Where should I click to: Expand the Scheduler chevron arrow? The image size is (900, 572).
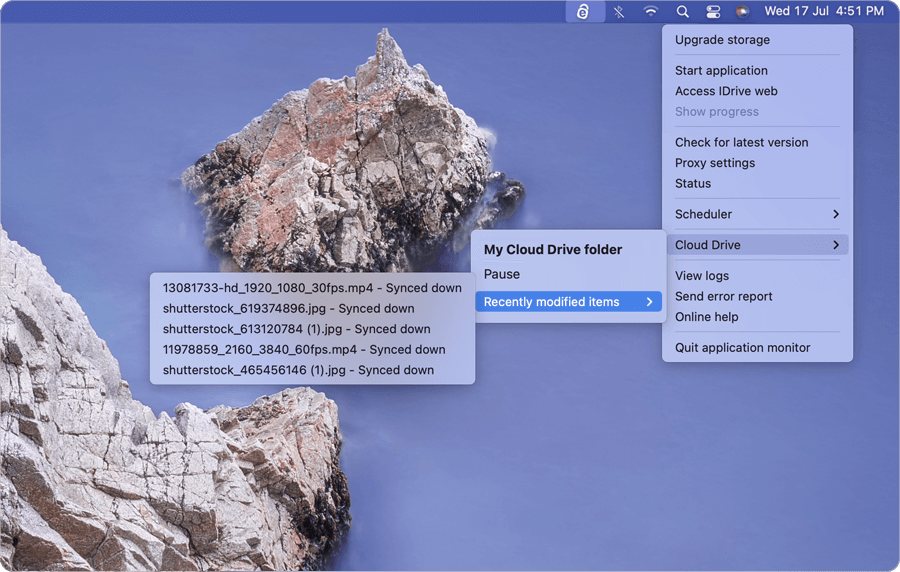tap(836, 214)
